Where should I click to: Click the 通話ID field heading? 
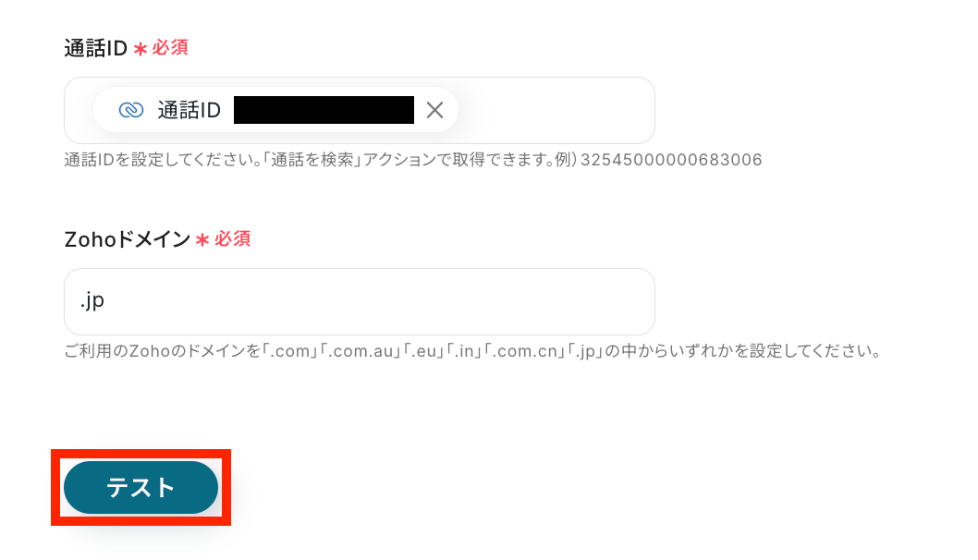point(95,48)
